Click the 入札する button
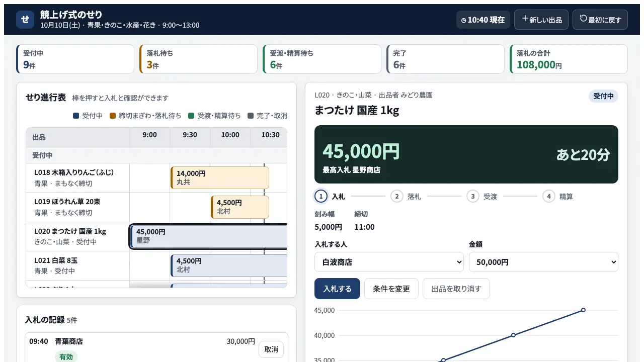Screen dimensions: 644x362 pyautogui.click(x=337, y=289)
